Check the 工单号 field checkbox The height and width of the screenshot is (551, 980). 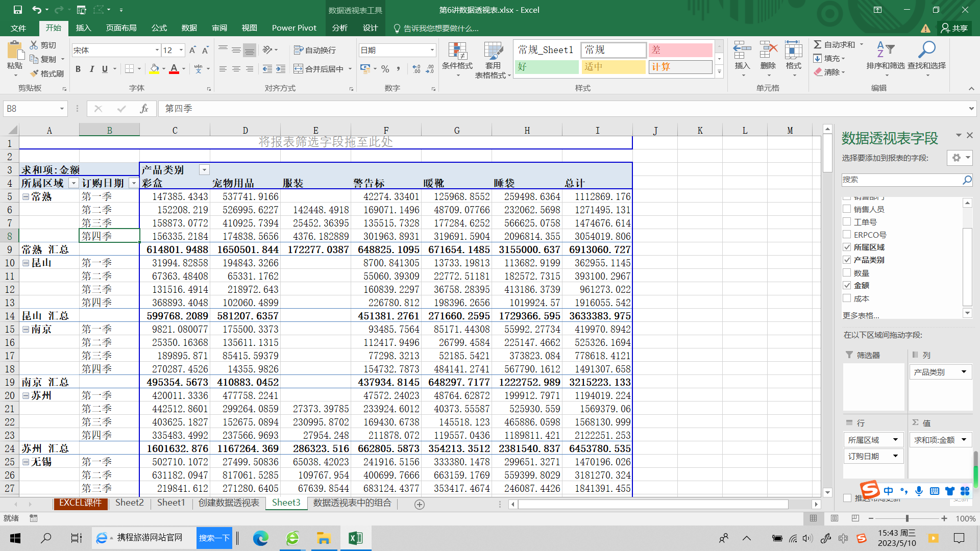[x=847, y=221]
